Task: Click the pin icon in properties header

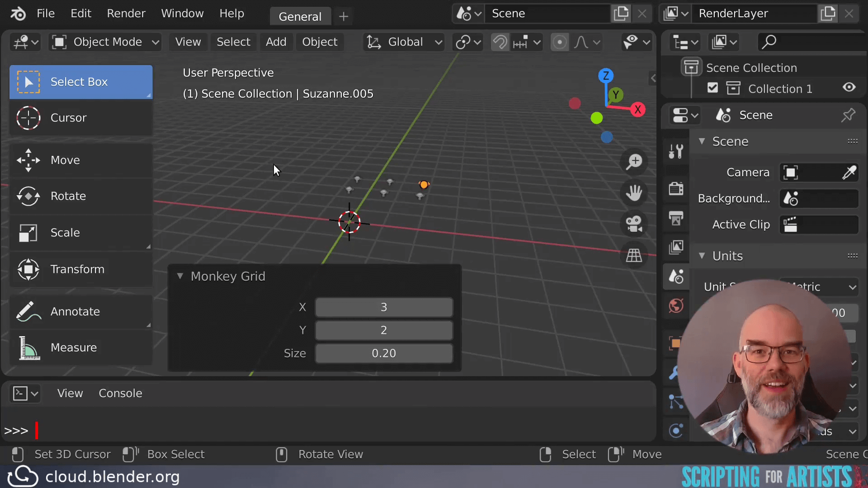Action: 848,115
